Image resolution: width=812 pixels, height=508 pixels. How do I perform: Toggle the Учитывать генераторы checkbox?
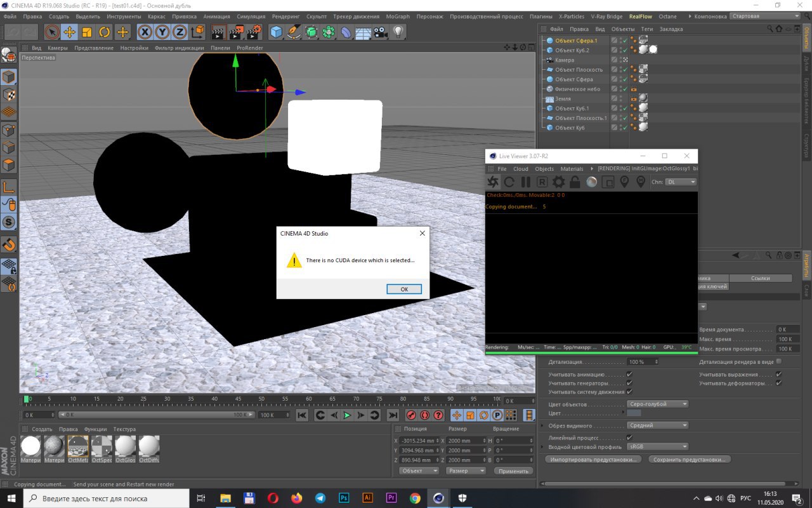click(629, 384)
